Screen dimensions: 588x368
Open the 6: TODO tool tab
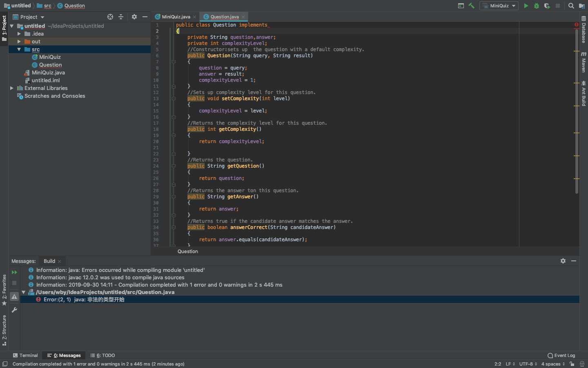coord(103,355)
